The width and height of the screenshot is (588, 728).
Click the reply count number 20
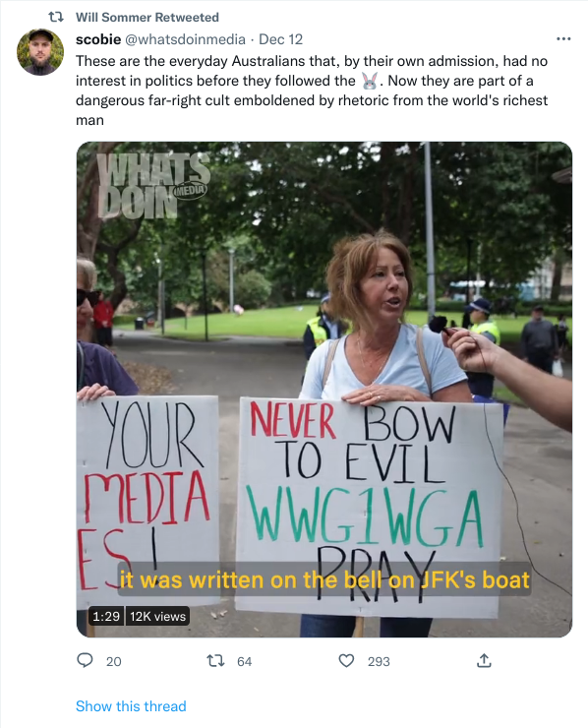click(114, 661)
